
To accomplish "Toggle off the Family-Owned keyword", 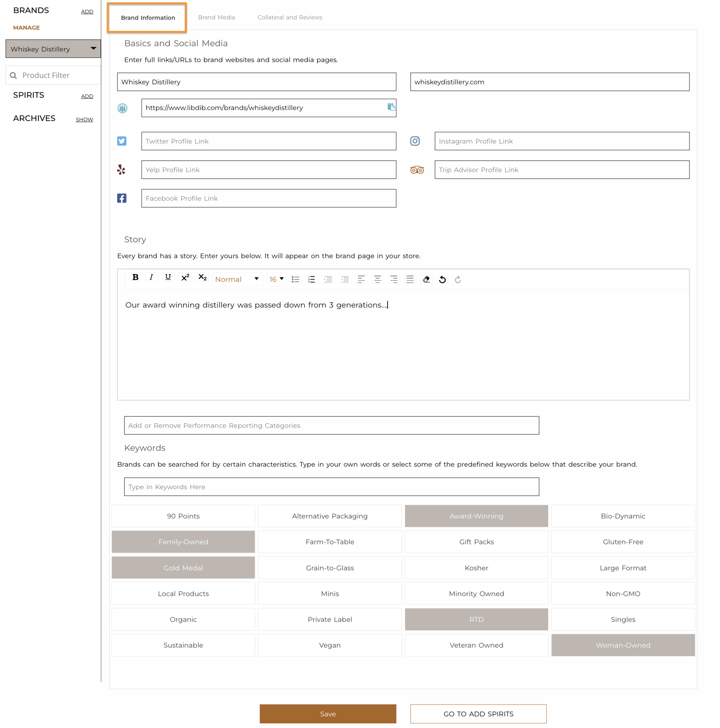I will click(183, 541).
